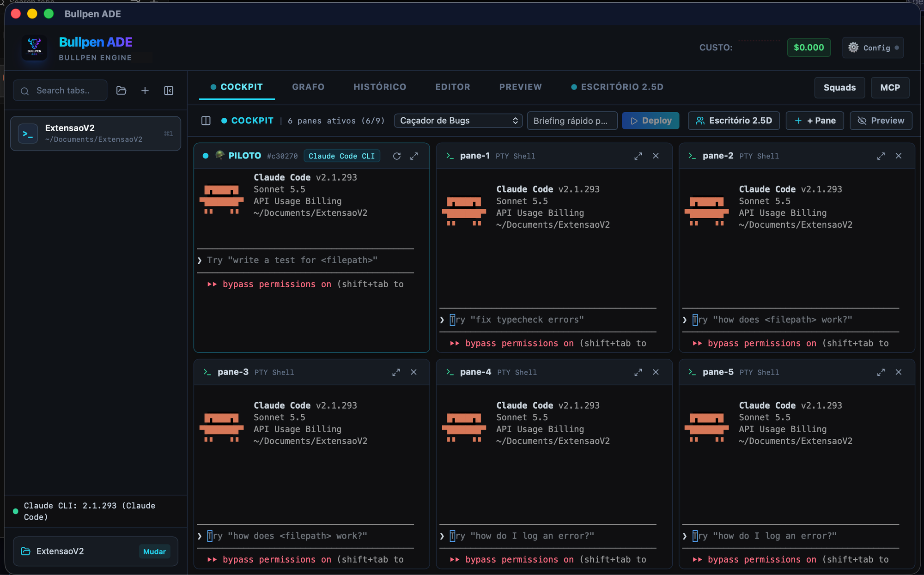Open the MCP button
Image resolution: width=924 pixels, height=575 pixels.
click(890, 88)
